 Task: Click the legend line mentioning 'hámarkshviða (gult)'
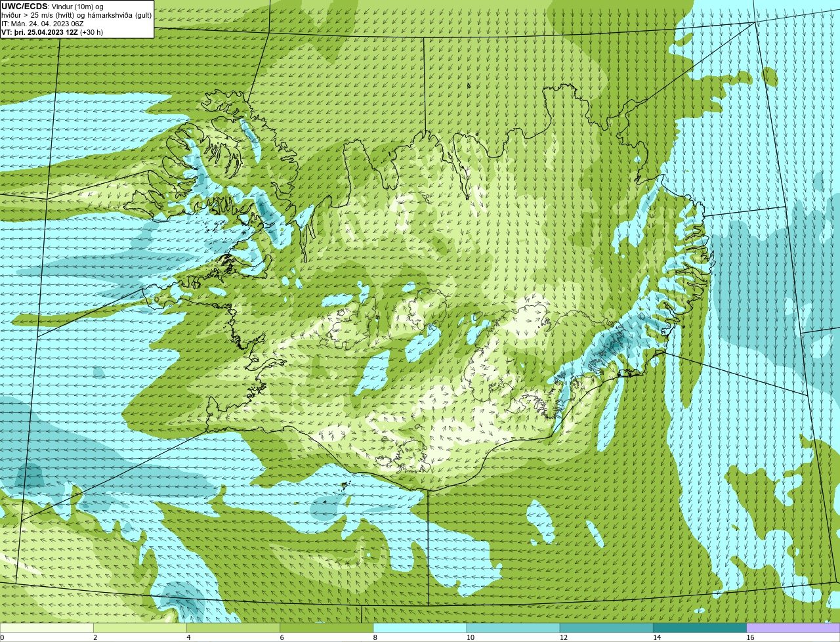tap(76, 15)
